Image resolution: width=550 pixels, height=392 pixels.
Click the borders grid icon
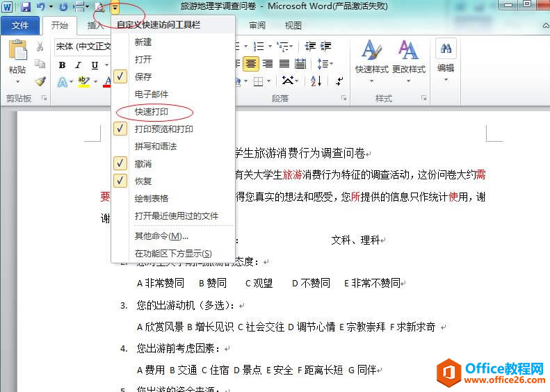258,81
